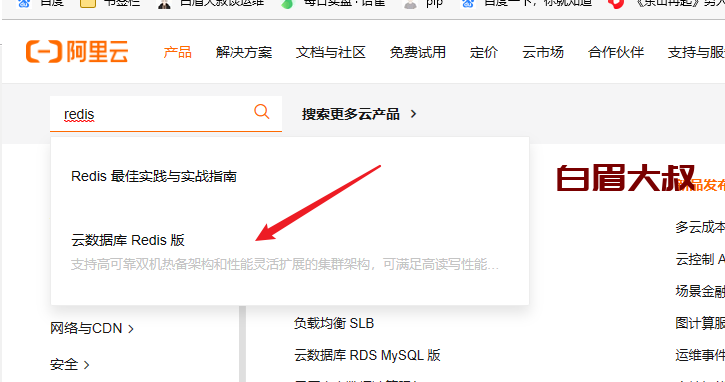Open the 云控制 link on the right

700,259
